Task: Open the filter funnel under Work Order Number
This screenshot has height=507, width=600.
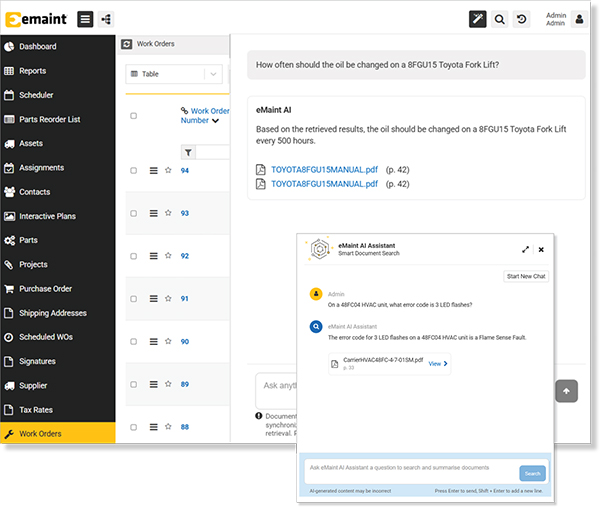Action: coord(188,153)
